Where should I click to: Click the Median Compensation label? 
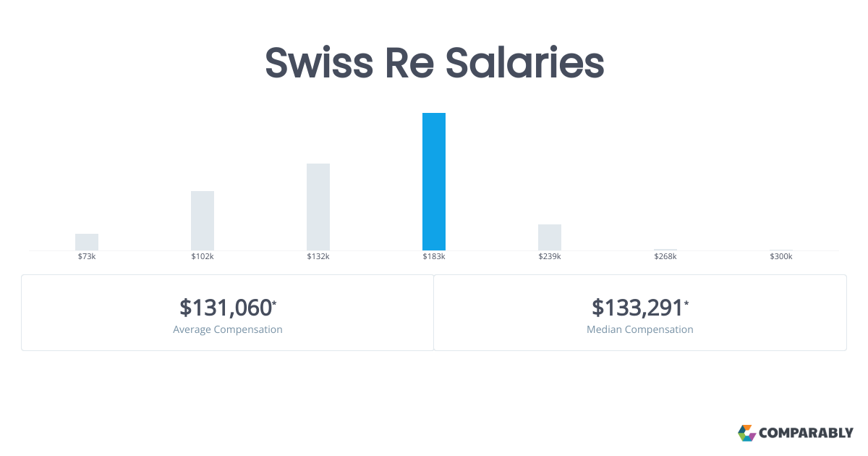click(640, 329)
